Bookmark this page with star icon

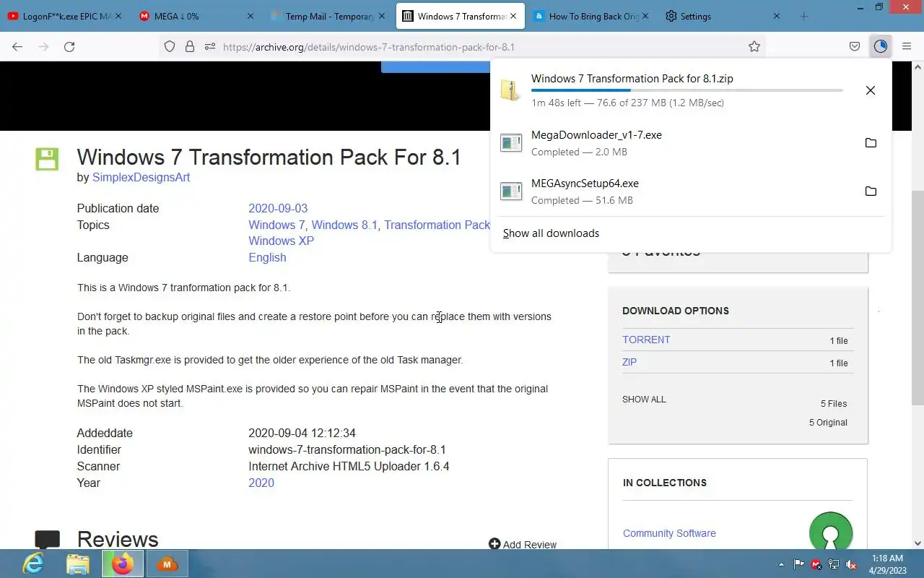point(754,46)
